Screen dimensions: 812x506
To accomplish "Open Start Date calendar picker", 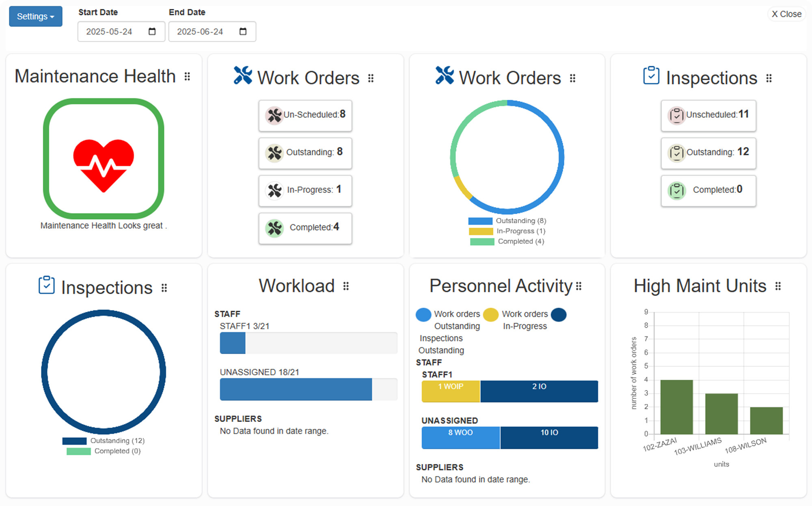I will (x=152, y=32).
